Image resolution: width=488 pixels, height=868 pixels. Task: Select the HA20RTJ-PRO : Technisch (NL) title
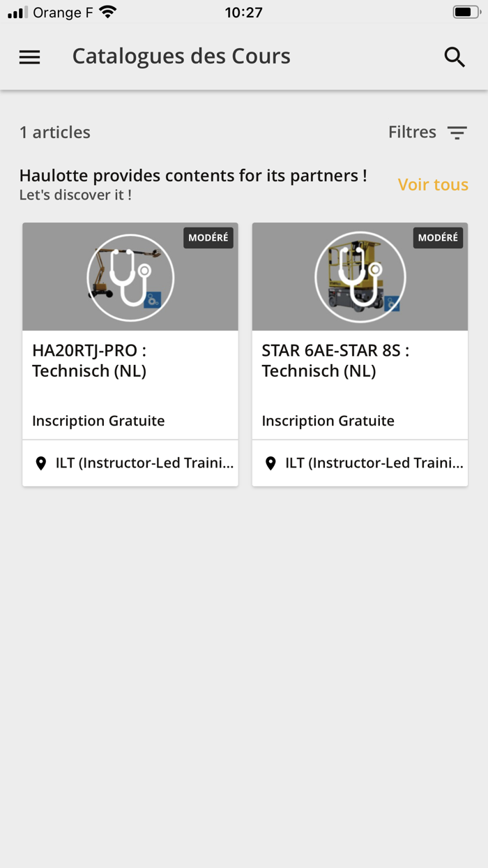[89, 361]
